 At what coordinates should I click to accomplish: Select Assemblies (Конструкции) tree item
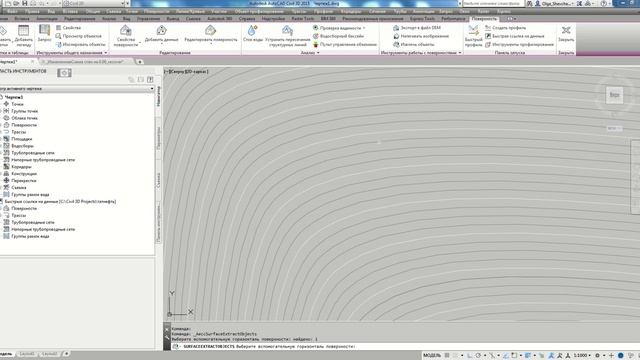(24, 173)
